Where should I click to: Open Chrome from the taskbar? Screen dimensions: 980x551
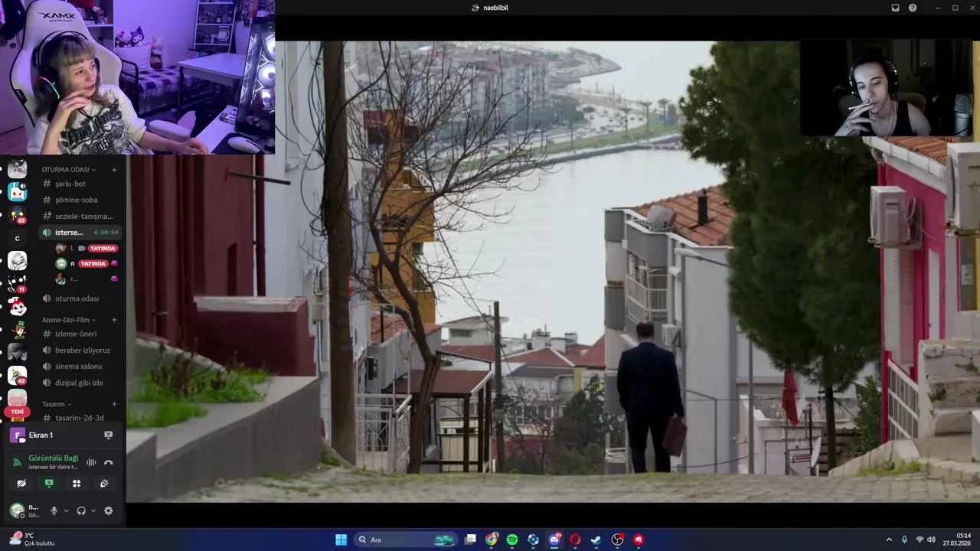(492, 540)
